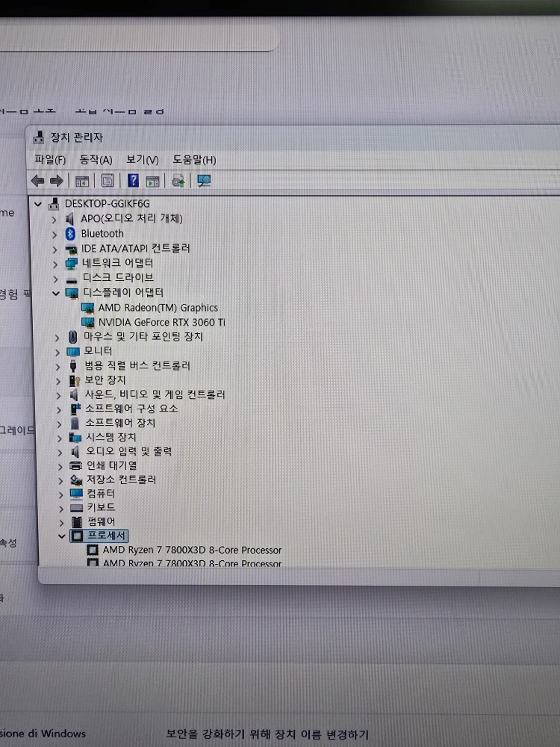Click the computer icon beside 컴퓨터
560x747 pixels.
pyautogui.click(x=76, y=493)
